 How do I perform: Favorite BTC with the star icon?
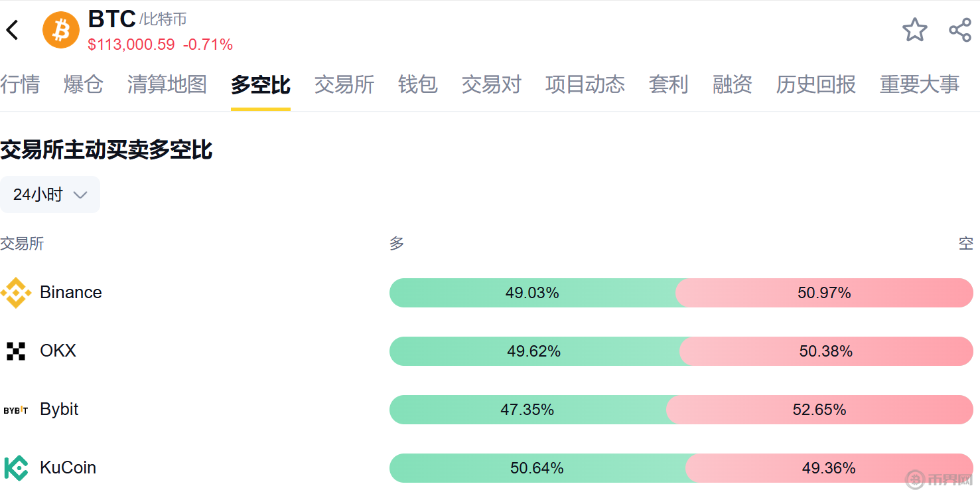pos(915,30)
